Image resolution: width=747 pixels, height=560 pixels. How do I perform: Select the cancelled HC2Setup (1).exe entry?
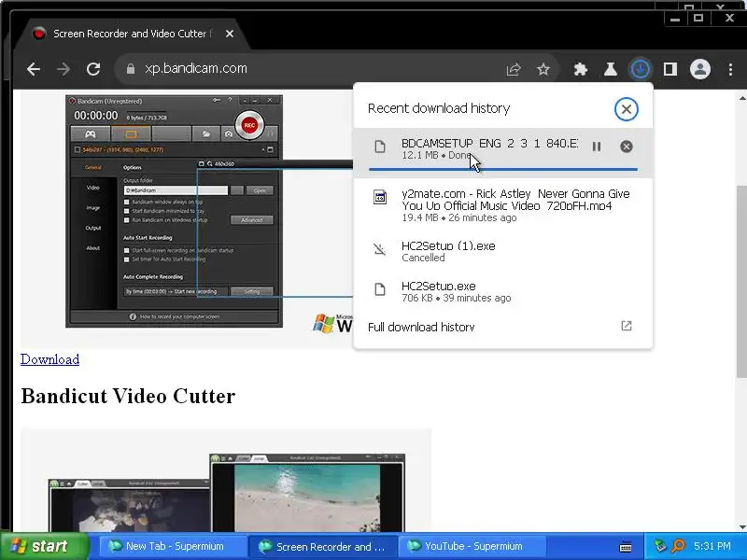click(x=503, y=251)
